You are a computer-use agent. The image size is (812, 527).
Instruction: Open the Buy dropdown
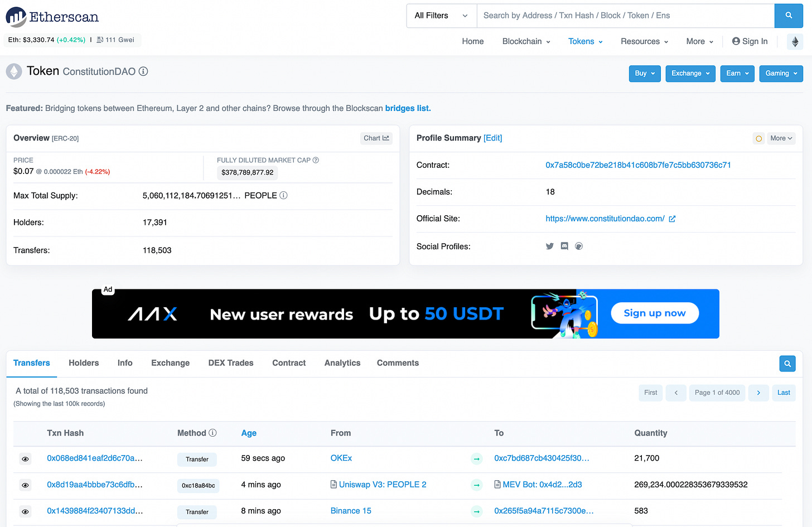click(x=645, y=74)
